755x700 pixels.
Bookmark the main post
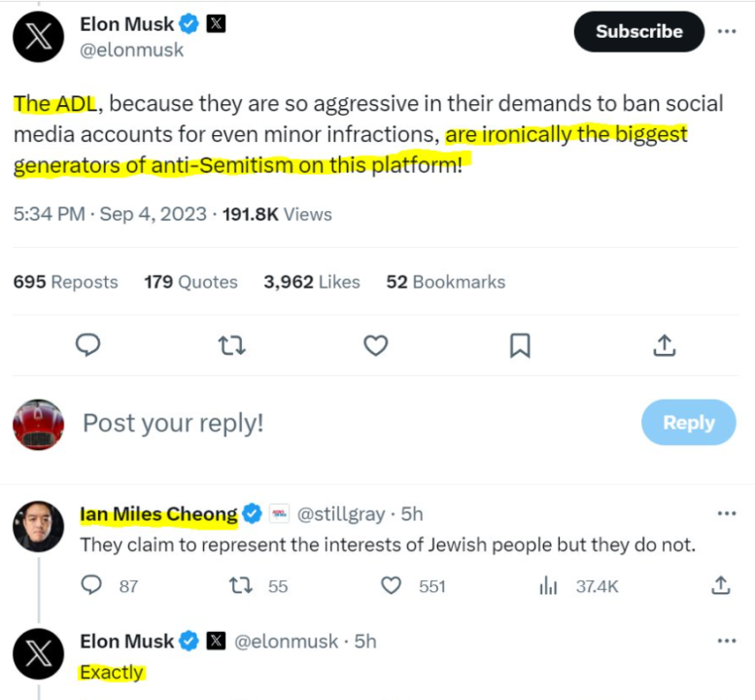click(520, 345)
